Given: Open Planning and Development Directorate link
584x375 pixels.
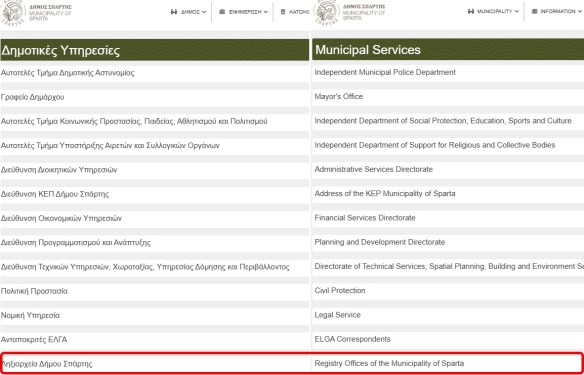Looking at the screenshot, I should [380, 242].
